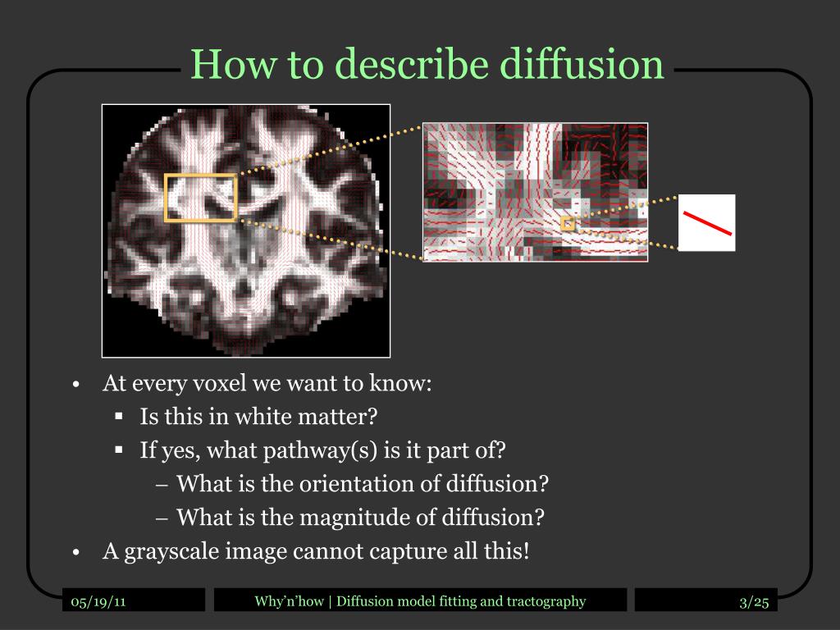
Task: Click 'What is the magnitude of diffusion?'
Action: click(360, 518)
